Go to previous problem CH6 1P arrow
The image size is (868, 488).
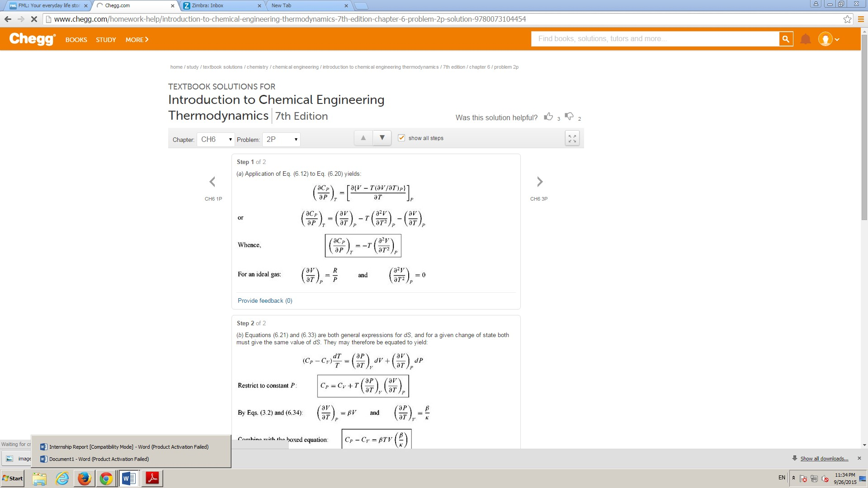(212, 182)
